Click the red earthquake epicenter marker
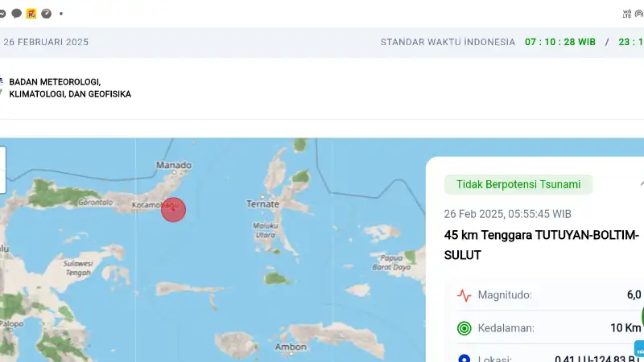The width and height of the screenshot is (644, 362). tap(173, 210)
